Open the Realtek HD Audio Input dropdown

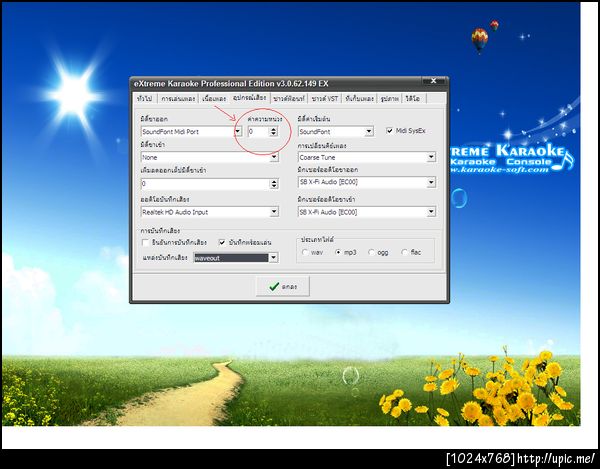[x=210, y=212]
